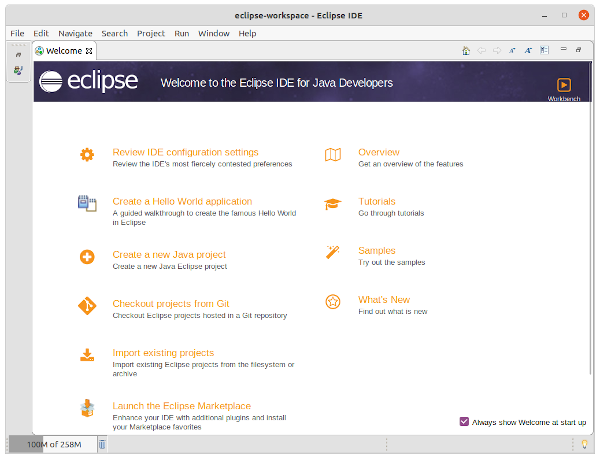The image size is (600, 459).
Task: Open the File menu
Action: 17,33
